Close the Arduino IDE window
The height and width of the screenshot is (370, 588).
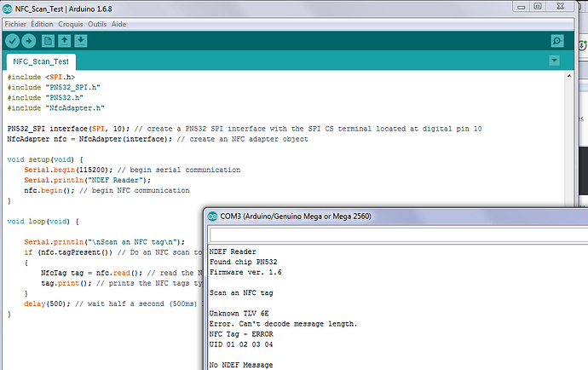[561, 6]
